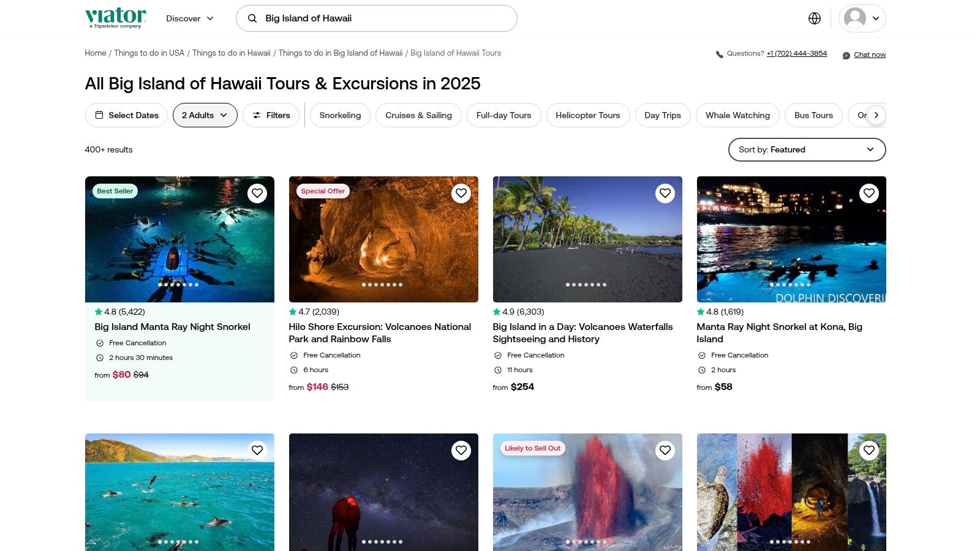Click the Chat now link
The height and width of the screenshot is (551, 980).
click(x=870, y=55)
